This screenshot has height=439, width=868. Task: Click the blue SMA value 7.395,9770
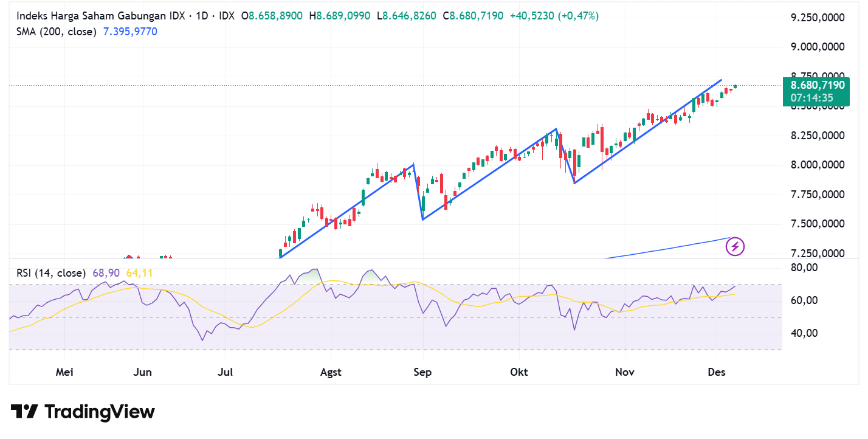pos(130,31)
